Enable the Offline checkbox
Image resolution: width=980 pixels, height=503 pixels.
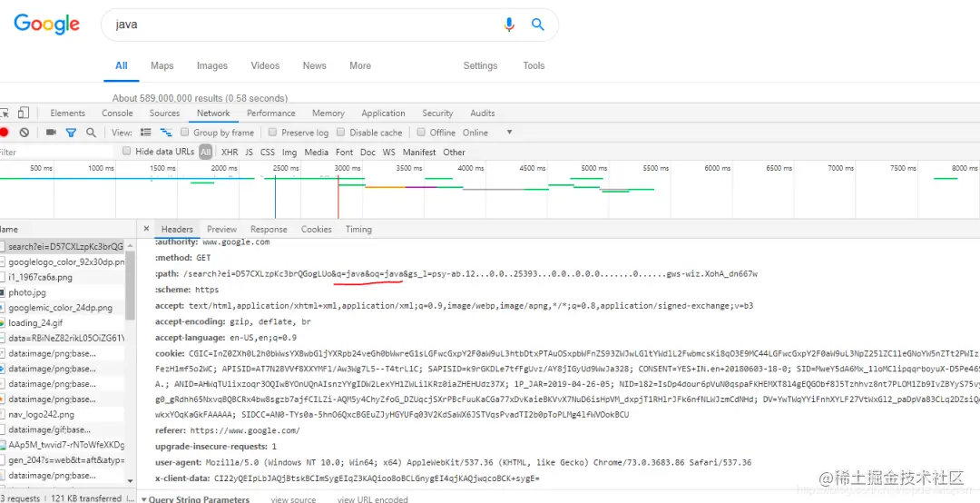[x=421, y=132]
